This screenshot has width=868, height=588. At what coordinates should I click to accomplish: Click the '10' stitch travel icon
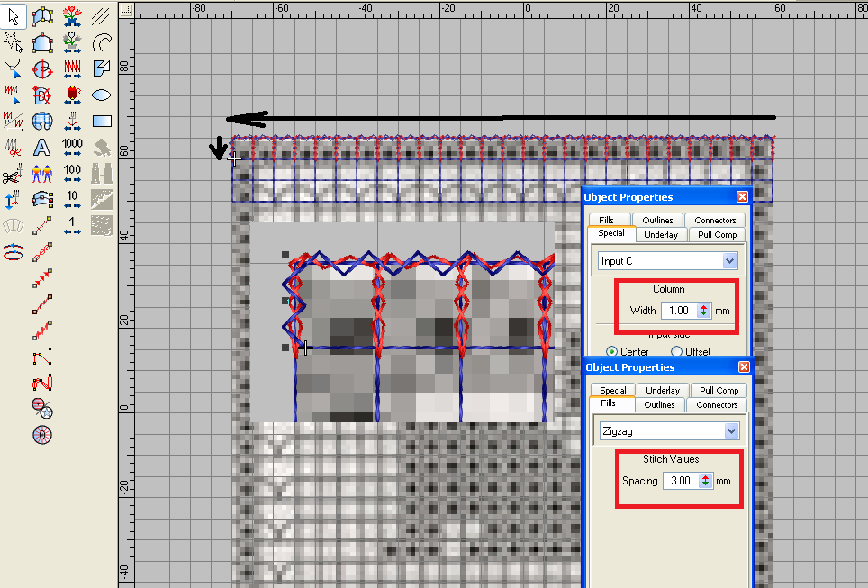[x=72, y=199]
